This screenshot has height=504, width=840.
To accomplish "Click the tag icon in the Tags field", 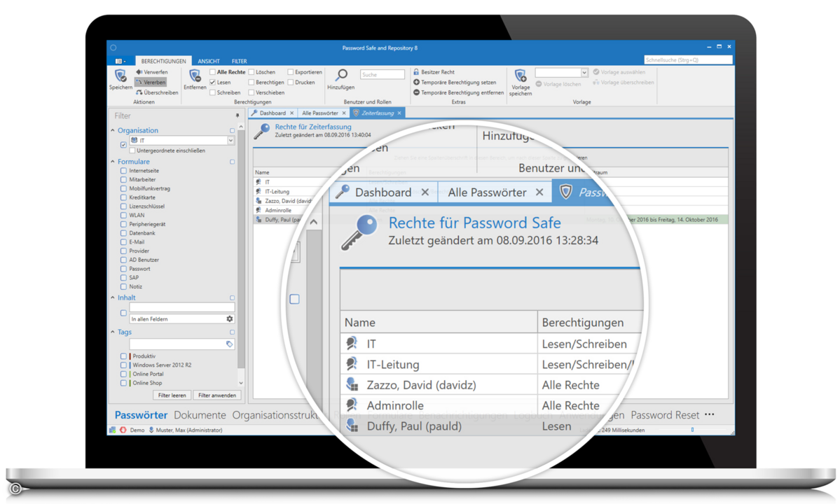I will pos(229,344).
